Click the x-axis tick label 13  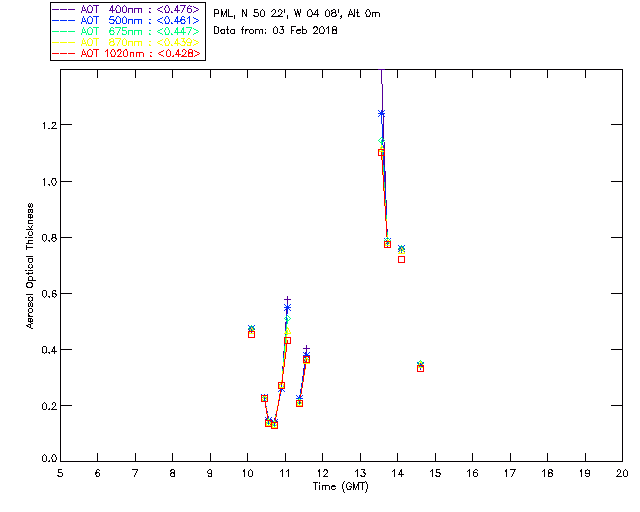360,473
